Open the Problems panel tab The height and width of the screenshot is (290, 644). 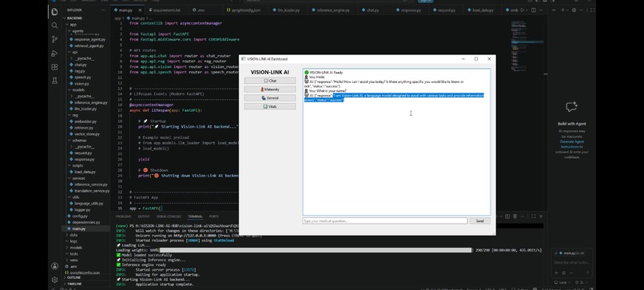(x=123, y=217)
